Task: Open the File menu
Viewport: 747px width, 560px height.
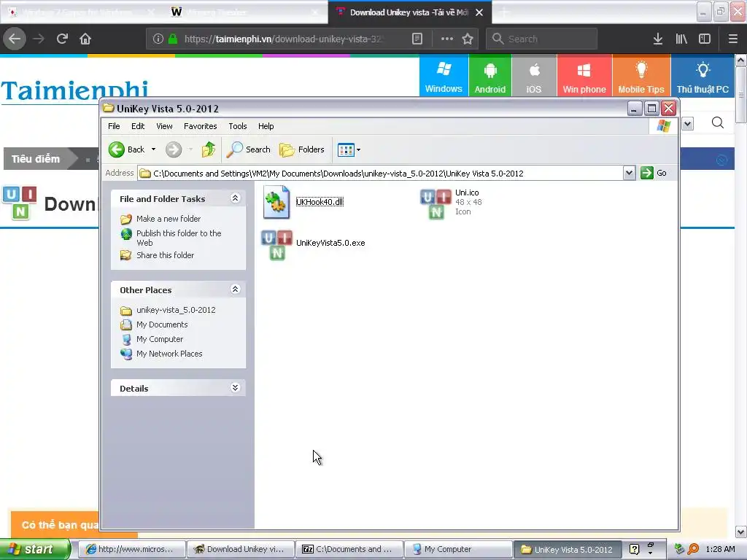Action: [114, 126]
